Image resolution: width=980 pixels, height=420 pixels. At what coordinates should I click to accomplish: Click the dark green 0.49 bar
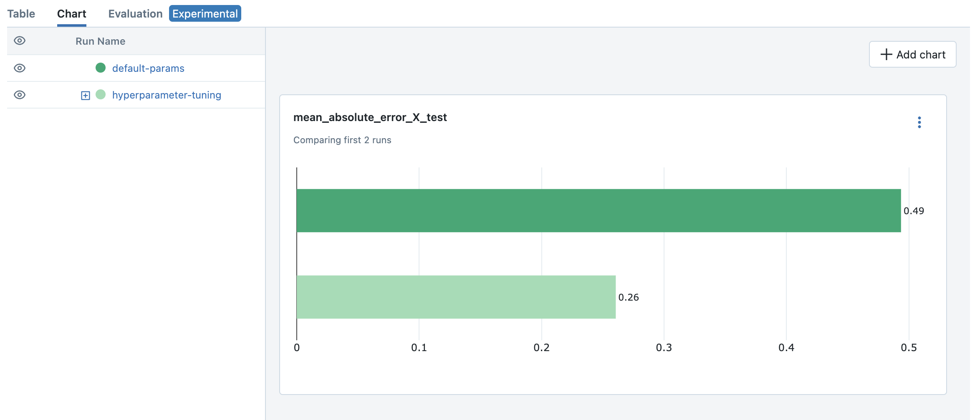(599, 210)
